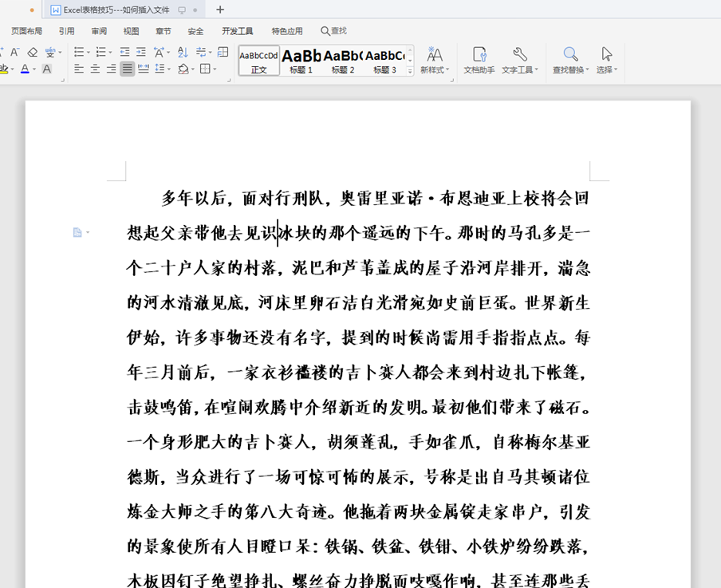Open the Special Applications (特色应用) tab
Screen dimensions: 721x588
pos(287,31)
